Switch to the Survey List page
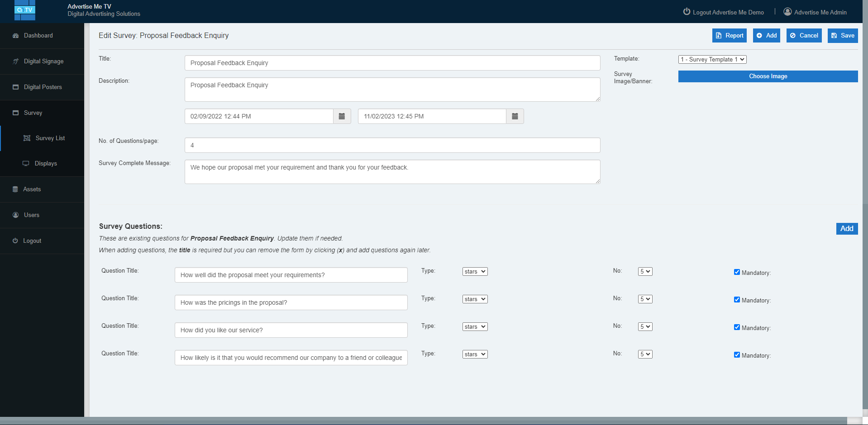Screen dimensions: 868x425 click(50, 138)
